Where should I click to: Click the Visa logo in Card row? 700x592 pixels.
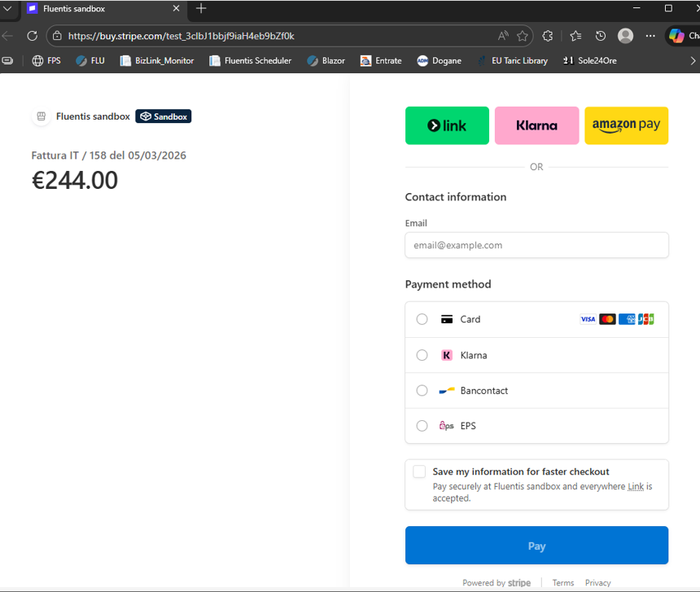coord(588,319)
